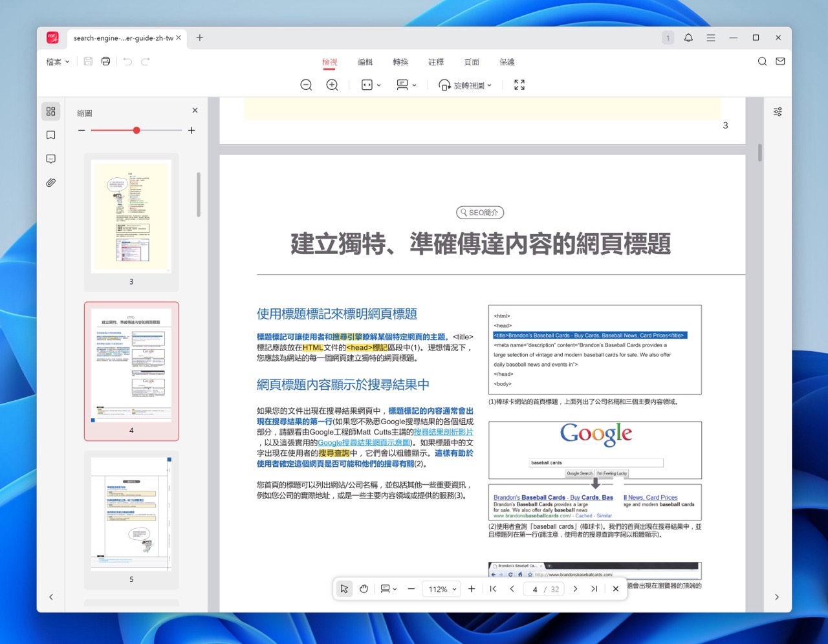The width and height of the screenshot is (828, 644).
Task: Switch to the 編輯 tab
Action: (365, 62)
